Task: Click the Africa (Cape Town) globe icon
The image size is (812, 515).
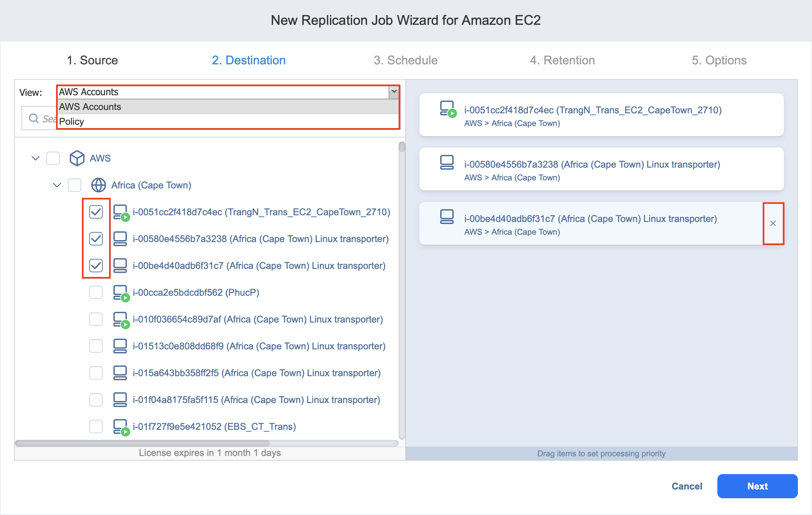Action: [98, 185]
